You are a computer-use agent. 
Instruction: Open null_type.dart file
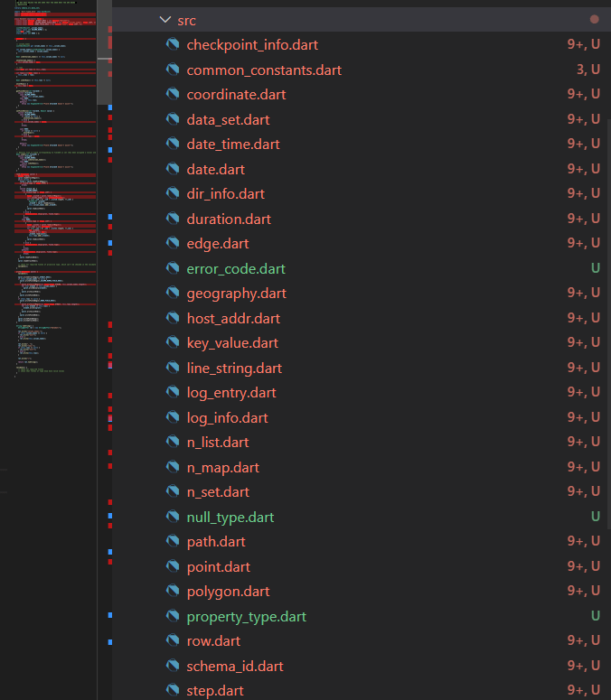230,517
